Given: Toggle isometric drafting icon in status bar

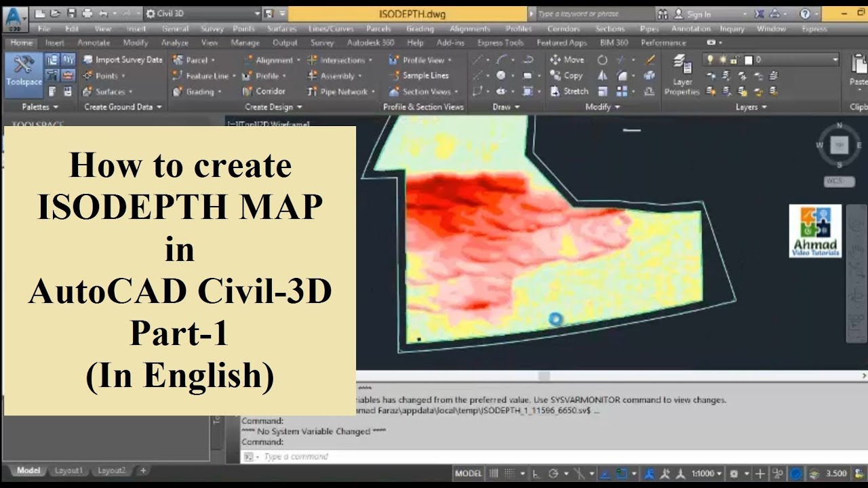Looking at the screenshot, I should click(x=580, y=473).
